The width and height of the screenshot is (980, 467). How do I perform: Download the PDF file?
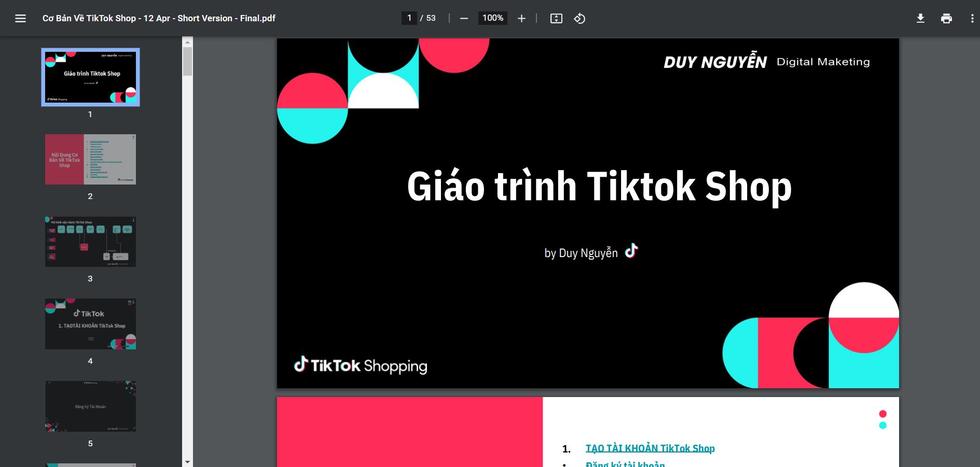click(x=920, y=18)
